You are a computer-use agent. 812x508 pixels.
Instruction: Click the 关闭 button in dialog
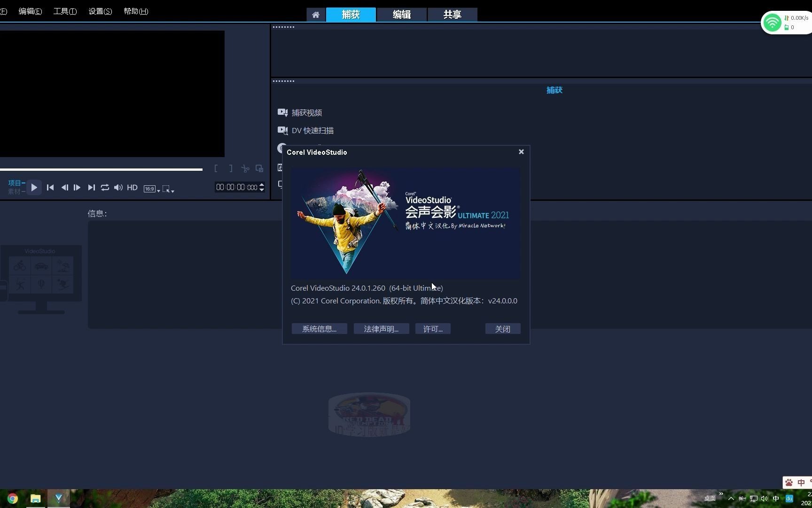pos(503,329)
